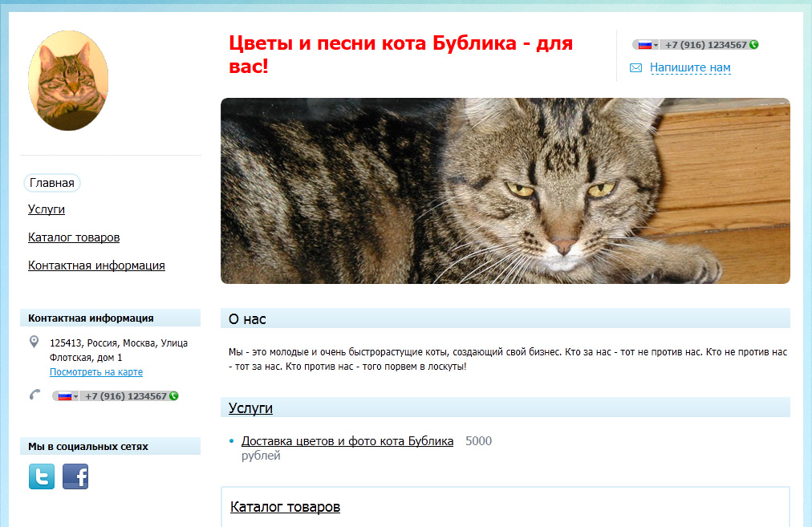
Task: Open the flag country dropdown in sidebar
Action: 66,396
